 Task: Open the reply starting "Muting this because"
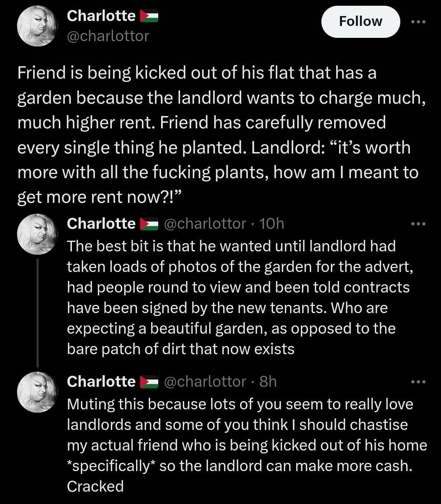(247, 445)
